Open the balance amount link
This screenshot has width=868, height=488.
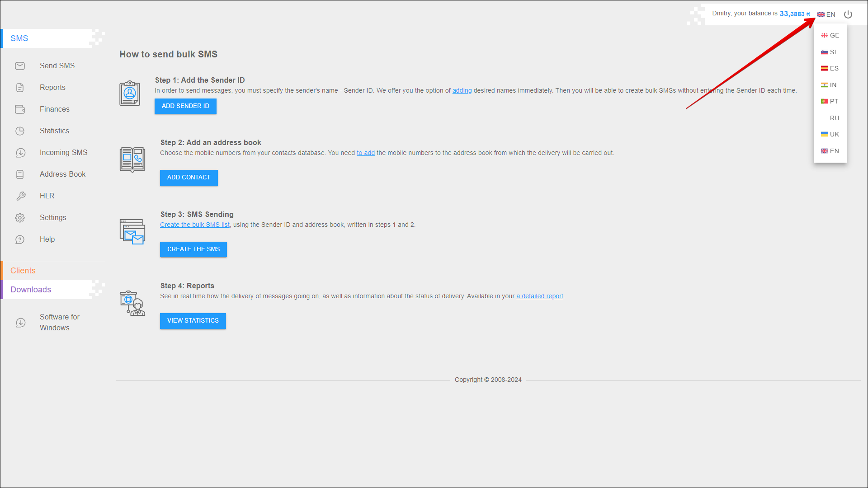click(x=794, y=14)
